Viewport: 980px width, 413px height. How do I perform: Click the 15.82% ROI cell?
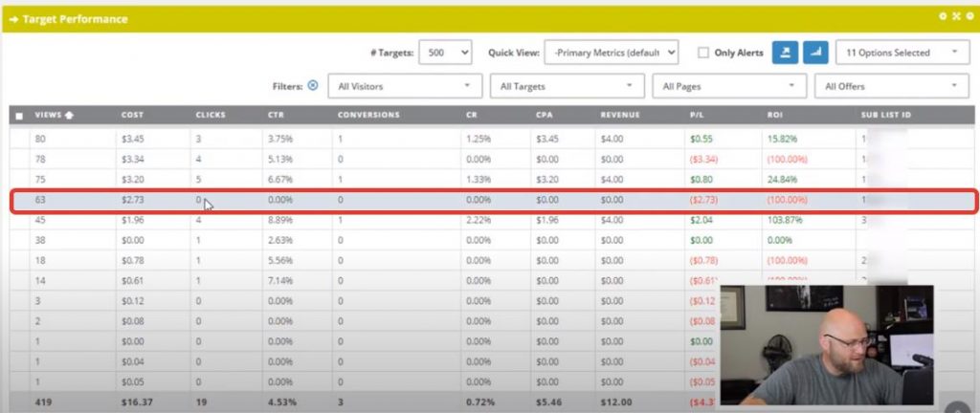tap(783, 140)
